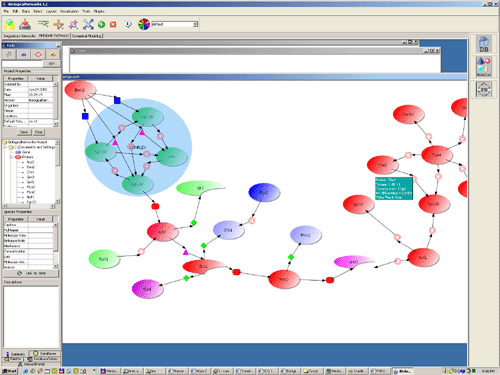Switch to the Dynamical Modeling tab

(87, 36)
